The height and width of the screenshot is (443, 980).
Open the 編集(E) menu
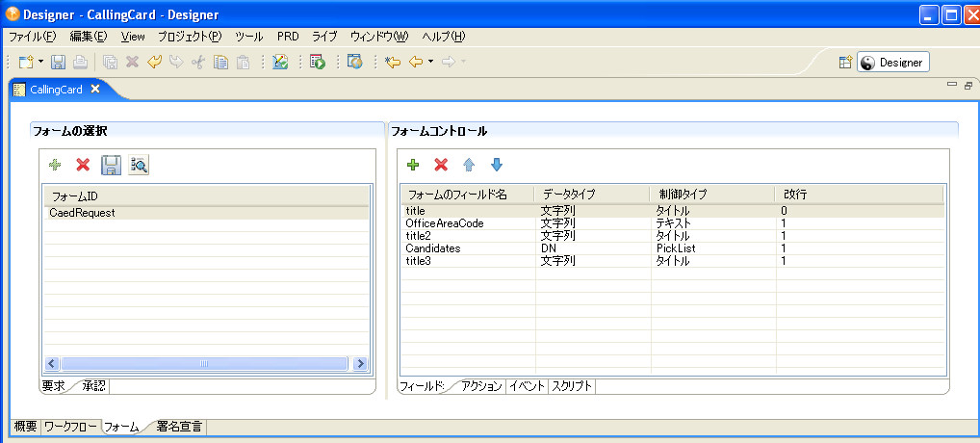coord(89,37)
